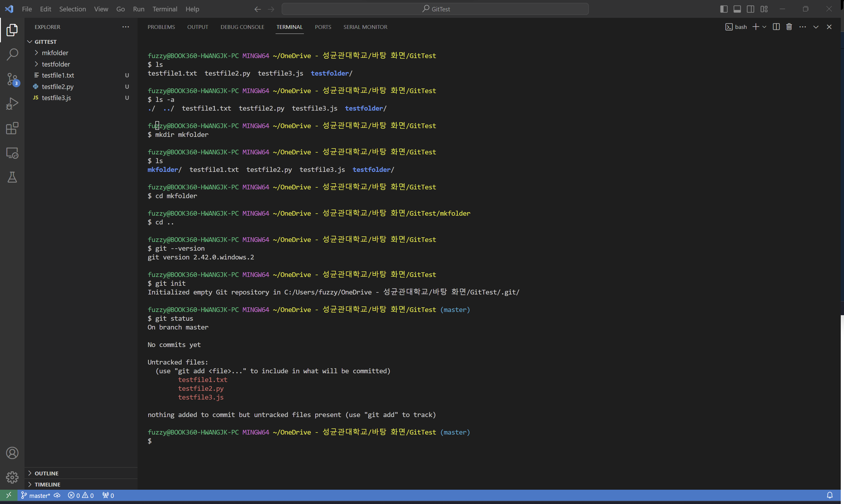
Task: Click master* branch indicator in status bar
Action: click(x=36, y=495)
